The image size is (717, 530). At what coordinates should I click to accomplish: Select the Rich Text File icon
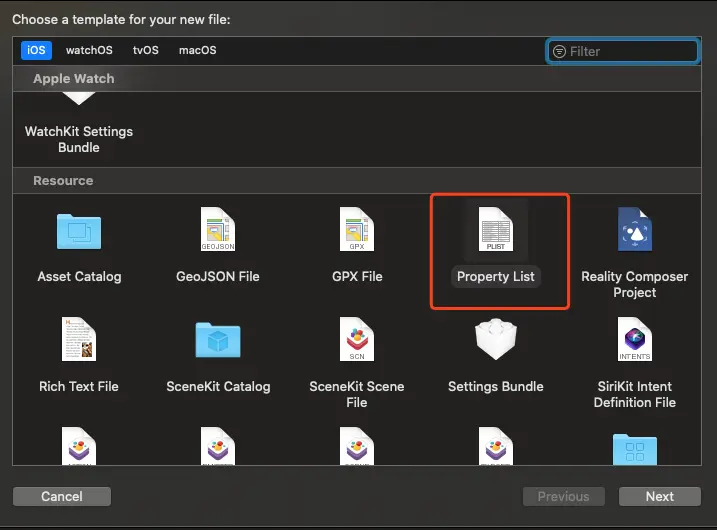tap(79, 339)
